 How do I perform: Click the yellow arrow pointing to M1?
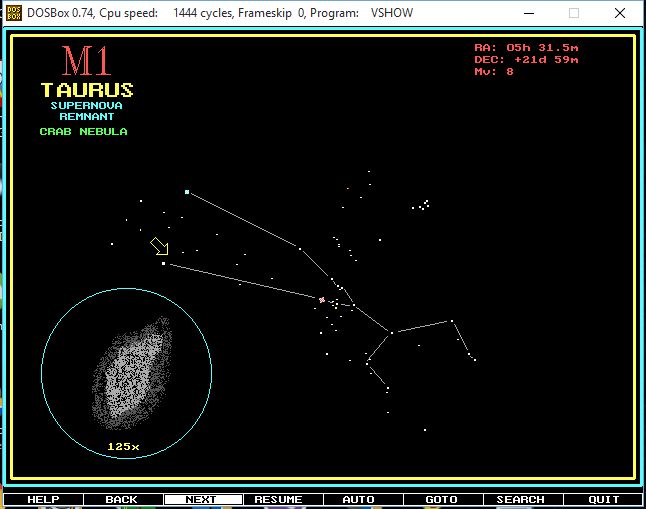[160, 246]
